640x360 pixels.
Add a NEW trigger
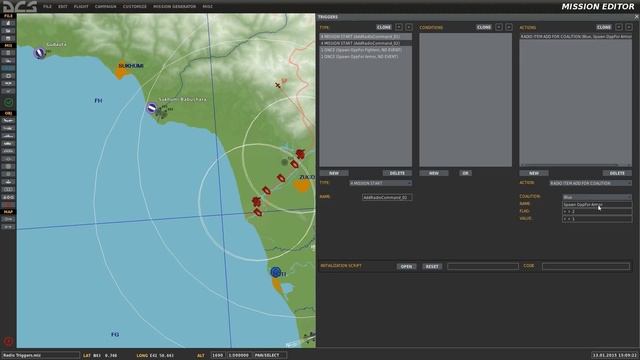tap(334, 173)
